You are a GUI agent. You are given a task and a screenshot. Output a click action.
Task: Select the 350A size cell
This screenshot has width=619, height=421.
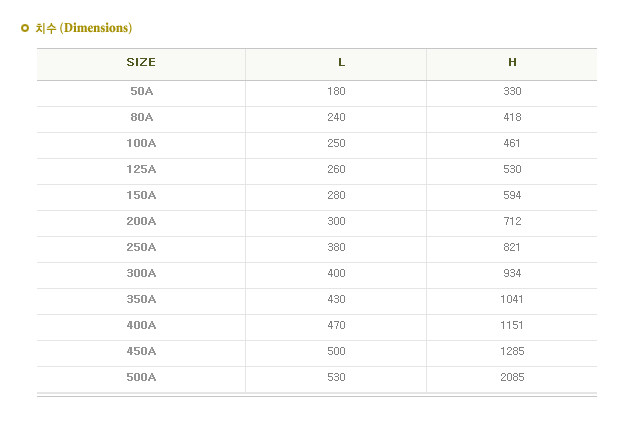[x=141, y=300]
